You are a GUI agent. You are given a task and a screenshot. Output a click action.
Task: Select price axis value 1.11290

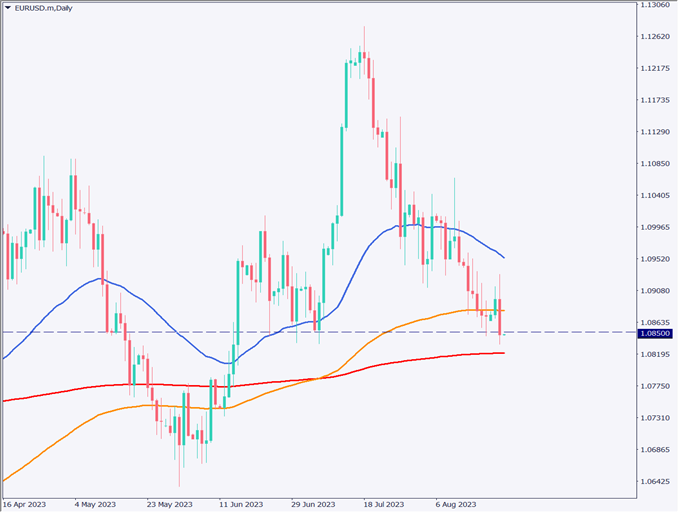coord(655,132)
